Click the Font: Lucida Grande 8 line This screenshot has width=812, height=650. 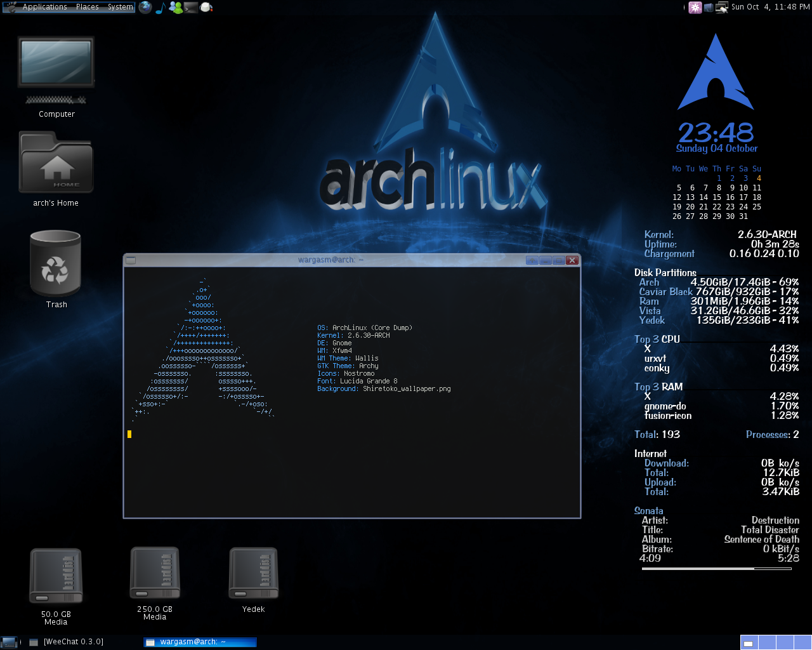[x=357, y=381]
